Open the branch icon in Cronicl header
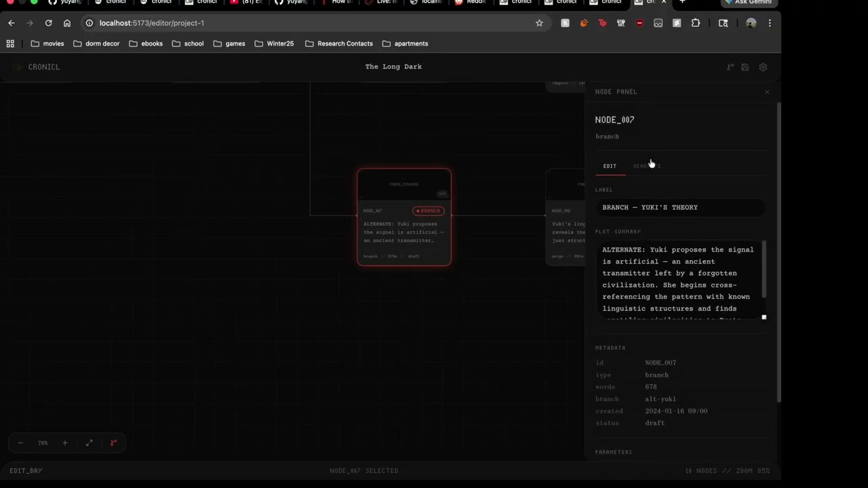Image resolution: width=868 pixels, height=488 pixels. pyautogui.click(x=730, y=67)
